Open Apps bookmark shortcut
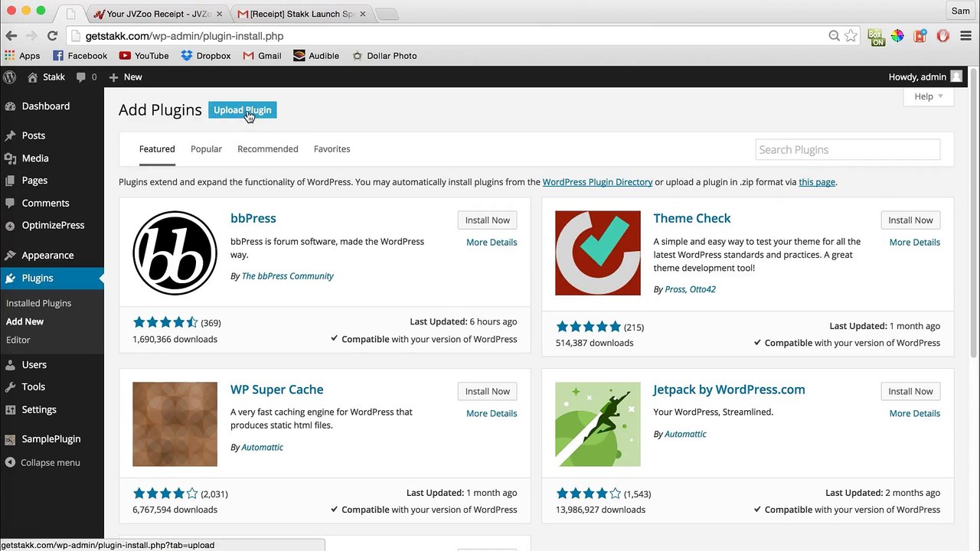 (x=22, y=56)
